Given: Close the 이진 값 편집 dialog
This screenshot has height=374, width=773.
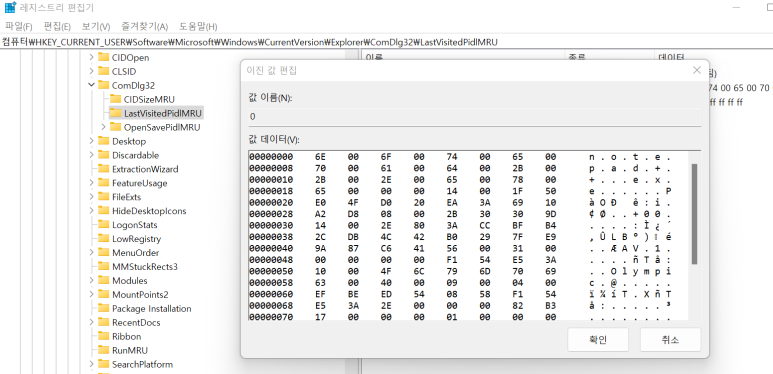Looking at the screenshot, I should pyautogui.click(x=697, y=70).
